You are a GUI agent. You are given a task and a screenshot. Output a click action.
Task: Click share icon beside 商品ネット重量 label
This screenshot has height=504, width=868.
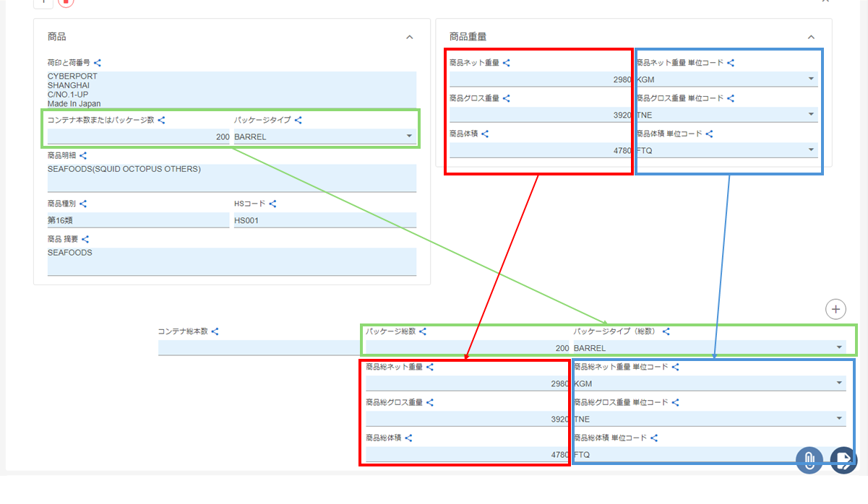(x=507, y=64)
